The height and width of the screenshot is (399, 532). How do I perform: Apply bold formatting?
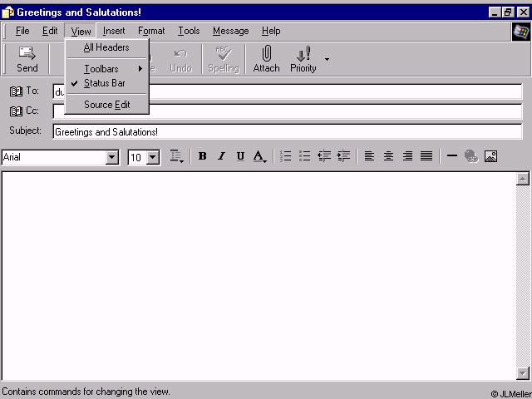(x=203, y=156)
